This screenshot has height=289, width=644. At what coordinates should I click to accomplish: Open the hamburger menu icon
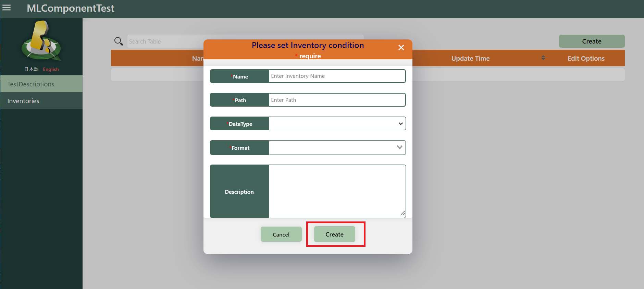(x=7, y=8)
